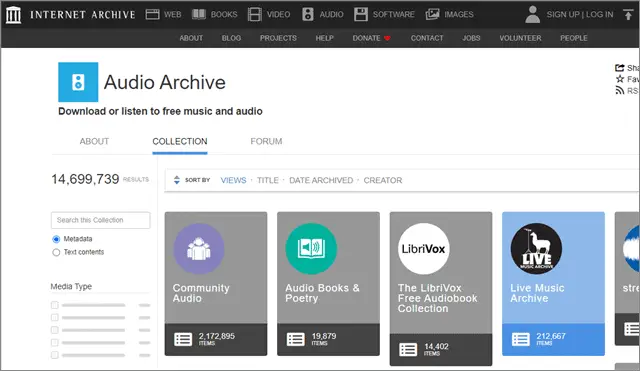Click the Internet Archive wordmark text
Image resolution: width=640 pixels, height=371 pixels.
82,15
